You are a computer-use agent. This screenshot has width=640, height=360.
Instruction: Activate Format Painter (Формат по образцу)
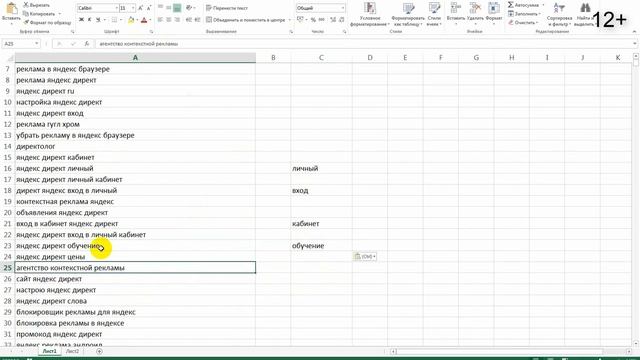click(47, 22)
